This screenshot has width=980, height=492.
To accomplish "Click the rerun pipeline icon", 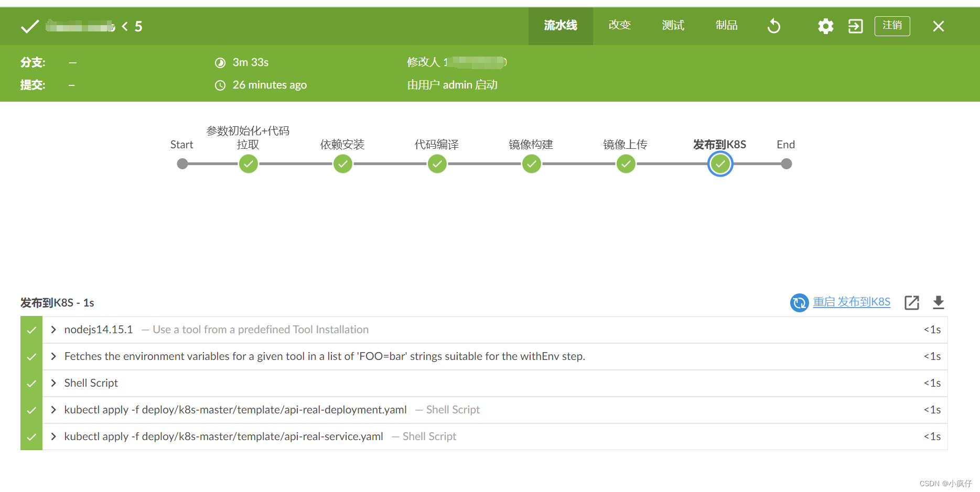I will [774, 26].
